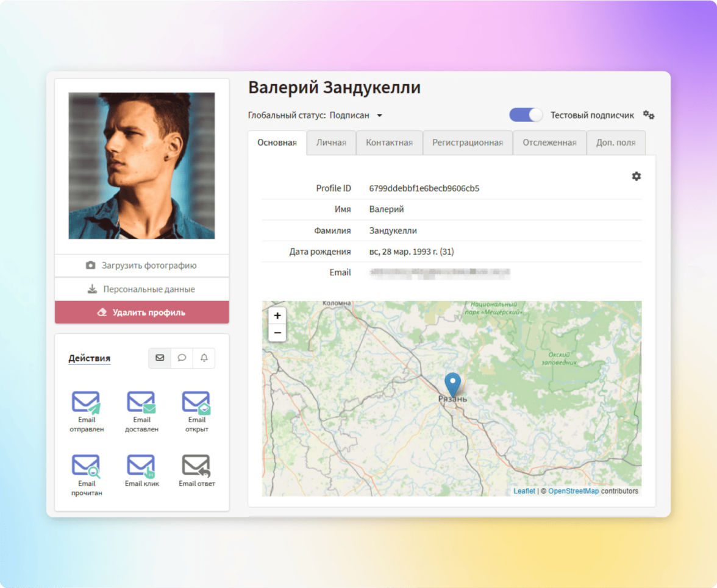Image resolution: width=717 pixels, height=588 pixels.
Task: Select the Отслеженная tab
Action: [x=549, y=143]
